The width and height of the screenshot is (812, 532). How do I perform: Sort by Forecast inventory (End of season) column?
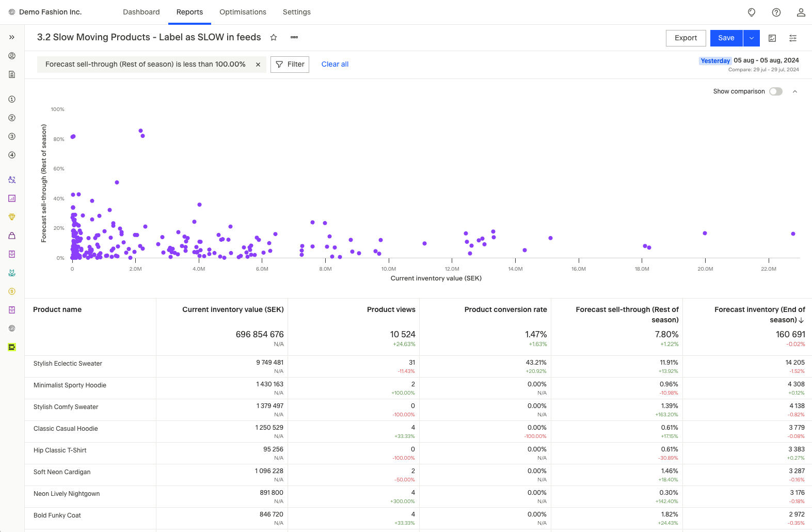(759, 315)
